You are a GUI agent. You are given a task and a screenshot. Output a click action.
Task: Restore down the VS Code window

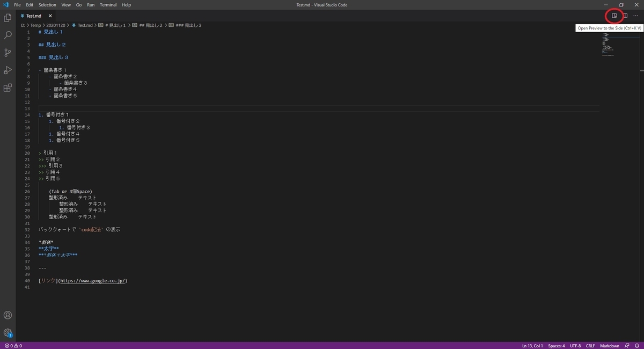(621, 5)
